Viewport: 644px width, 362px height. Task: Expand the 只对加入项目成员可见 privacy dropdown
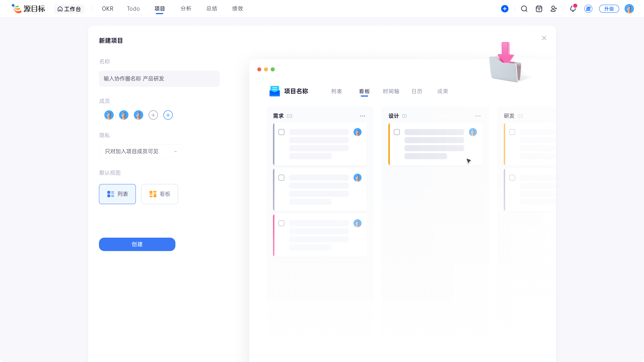pyautogui.click(x=141, y=151)
